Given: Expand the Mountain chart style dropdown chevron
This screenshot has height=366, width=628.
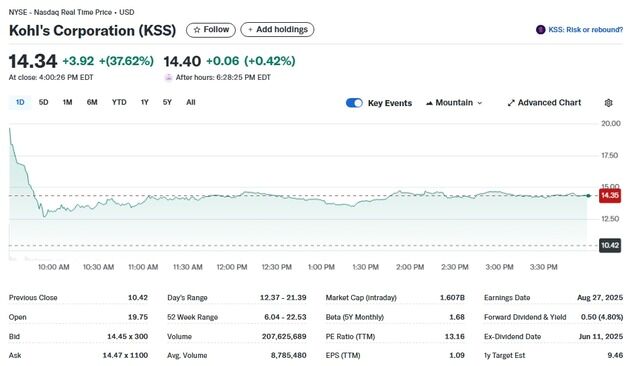Looking at the screenshot, I should [x=479, y=103].
